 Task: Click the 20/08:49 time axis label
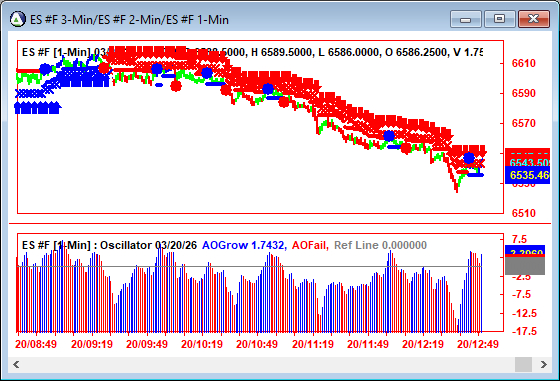point(36,344)
